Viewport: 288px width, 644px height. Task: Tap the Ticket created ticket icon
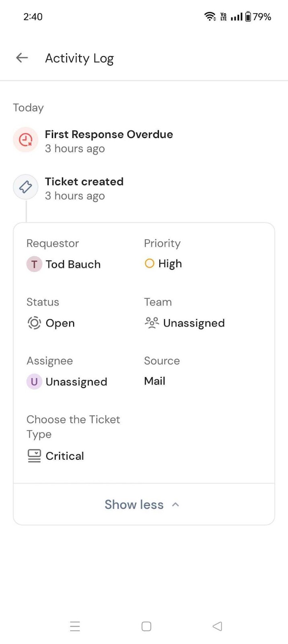click(26, 187)
